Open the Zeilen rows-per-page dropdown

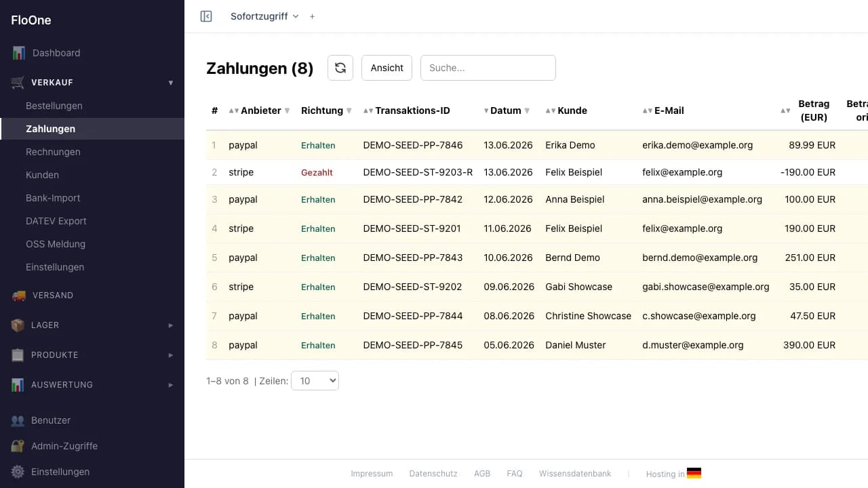tap(315, 381)
